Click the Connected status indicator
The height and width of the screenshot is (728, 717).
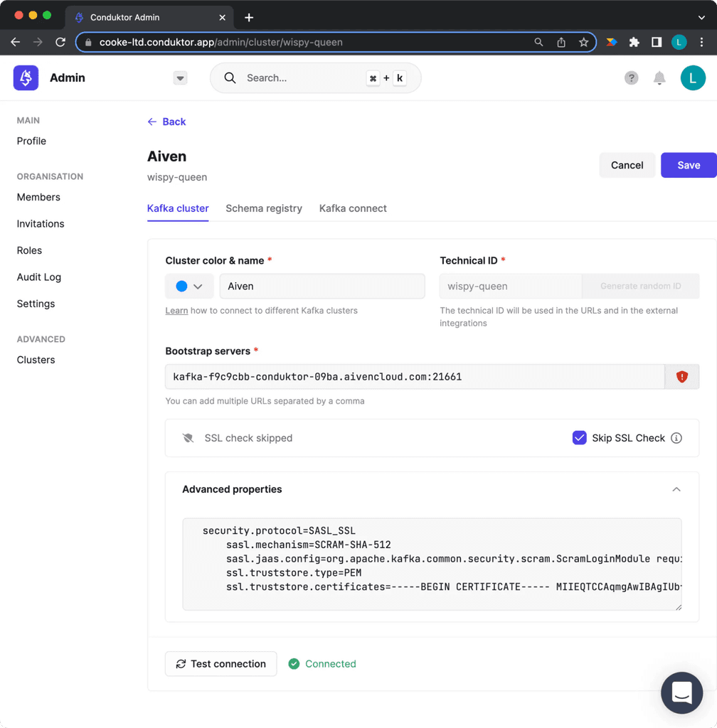pos(322,663)
